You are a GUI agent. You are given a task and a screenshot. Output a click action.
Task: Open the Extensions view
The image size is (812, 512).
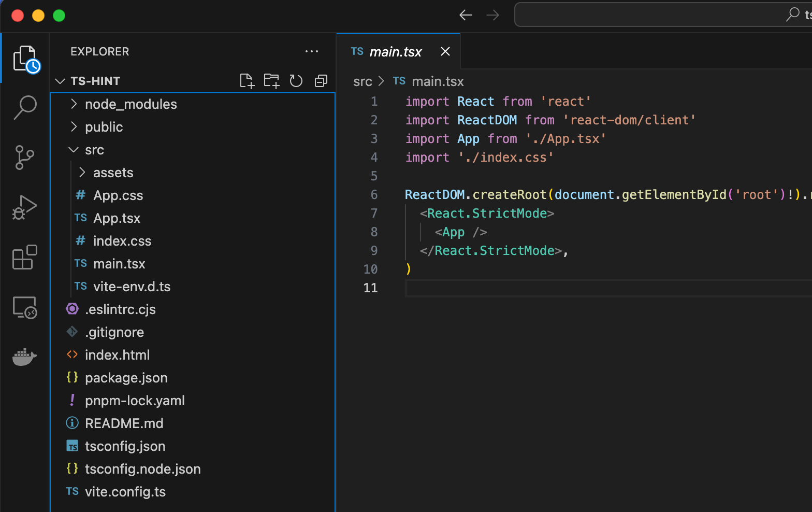(x=25, y=258)
